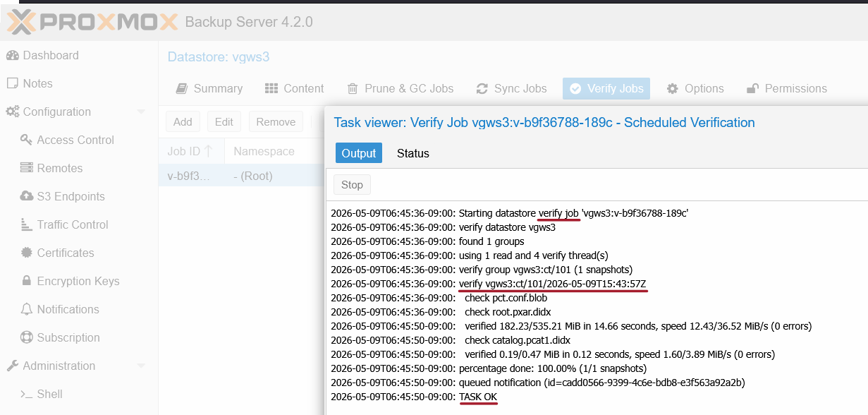
Task: Open the Content tab
Action: [294, 88]
